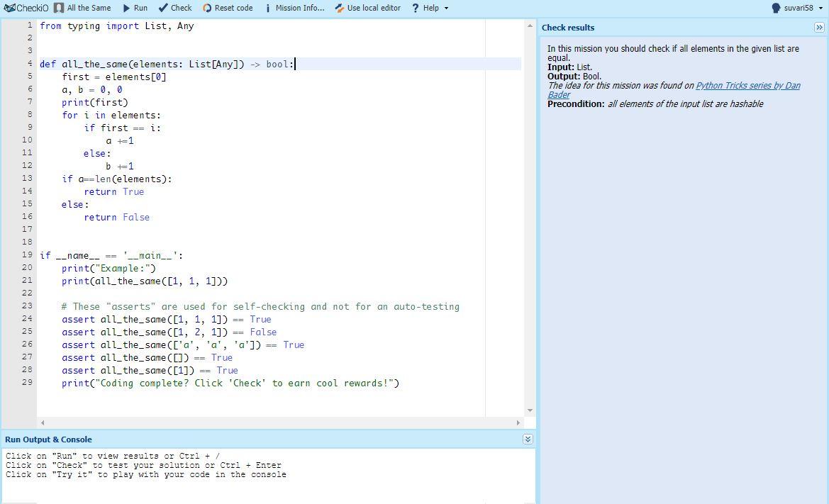The image size is (829, 504).
Task: Click the editor scroll up arrow
Action: pyautogui.click(x=530, y=26)
